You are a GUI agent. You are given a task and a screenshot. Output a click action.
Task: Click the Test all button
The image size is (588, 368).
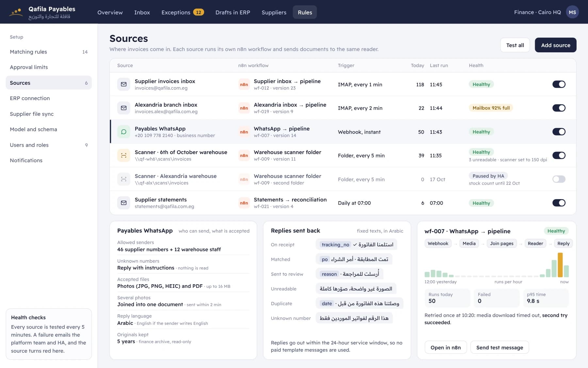pos(515,45)
